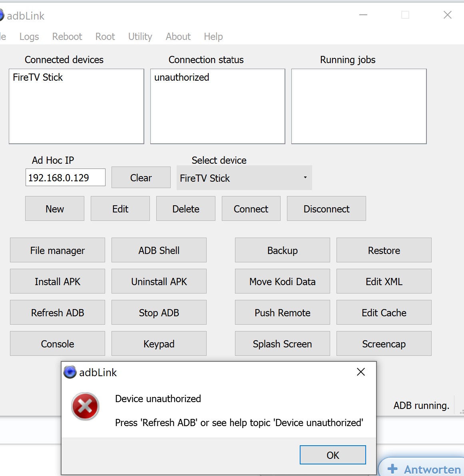Viewport: 464px width, 476px height.
Task: Click inside the Running jobs list
Action: (x=359, y=106)
